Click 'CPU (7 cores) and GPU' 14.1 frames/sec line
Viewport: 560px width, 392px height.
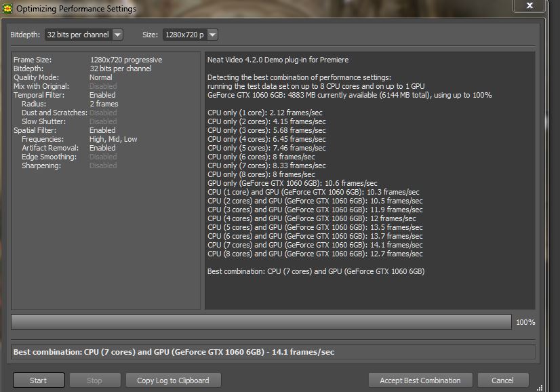coord(315,245)
